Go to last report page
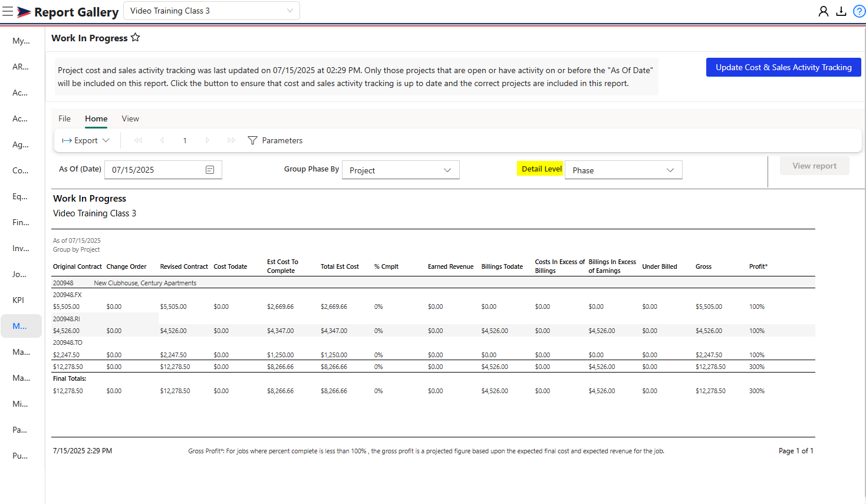866x504 pixels. pos(231,140)
